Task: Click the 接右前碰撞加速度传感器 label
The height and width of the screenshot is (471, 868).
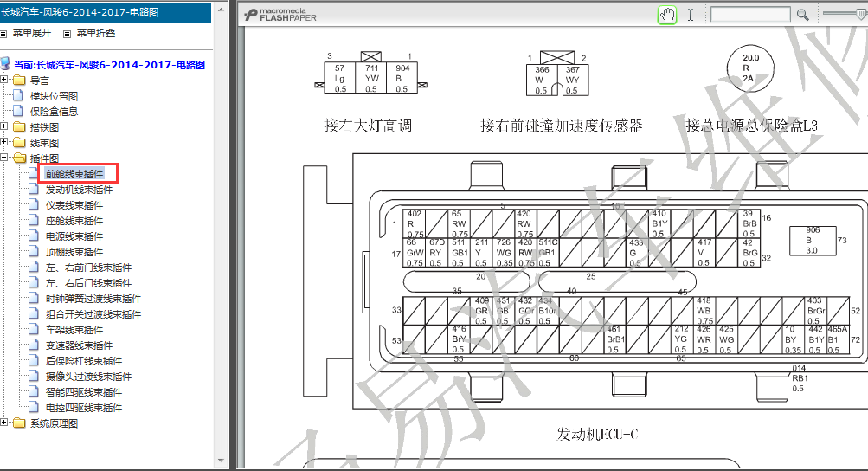Action: [562, 126]
